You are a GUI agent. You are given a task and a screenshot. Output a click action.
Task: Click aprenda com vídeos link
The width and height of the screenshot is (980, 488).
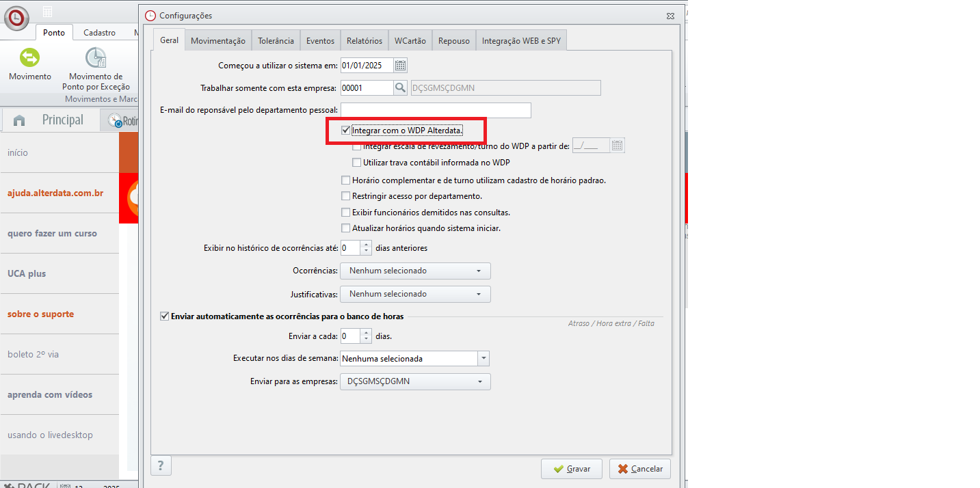coord(50,395)
